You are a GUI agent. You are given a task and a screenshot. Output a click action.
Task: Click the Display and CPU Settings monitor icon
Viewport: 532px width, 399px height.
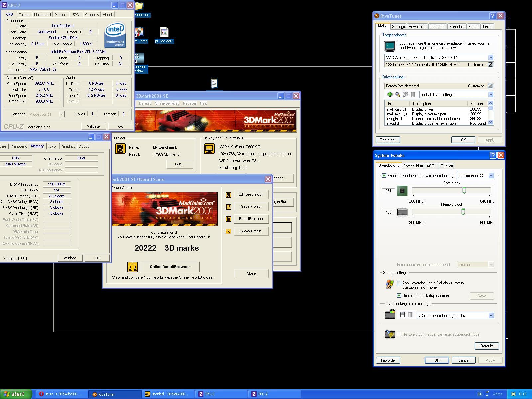point(209,149)
